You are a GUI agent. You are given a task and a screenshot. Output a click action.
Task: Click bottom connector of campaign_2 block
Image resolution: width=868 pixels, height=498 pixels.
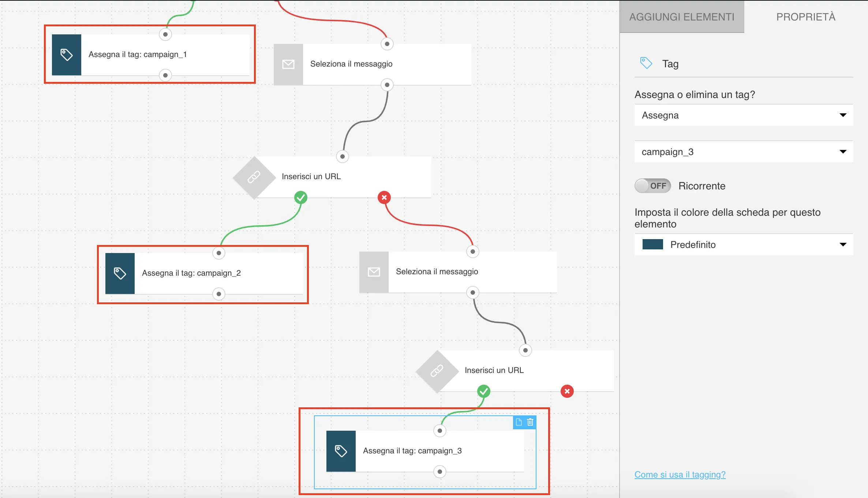pos(219,294)
